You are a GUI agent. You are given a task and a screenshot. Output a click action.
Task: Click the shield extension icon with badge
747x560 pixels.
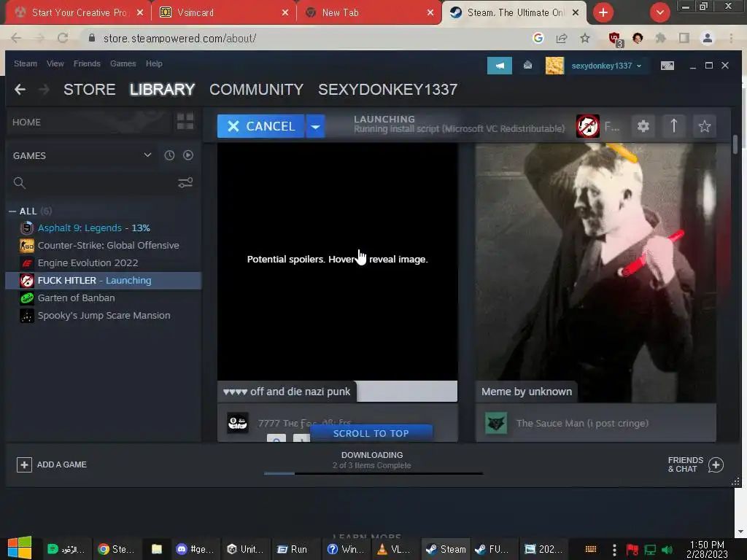point(616,39)
